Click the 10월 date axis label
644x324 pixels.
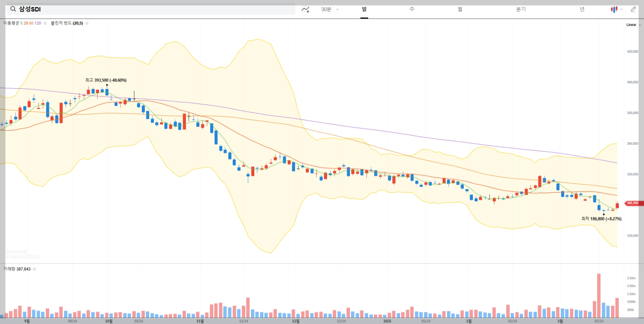[x=109, y=321]
